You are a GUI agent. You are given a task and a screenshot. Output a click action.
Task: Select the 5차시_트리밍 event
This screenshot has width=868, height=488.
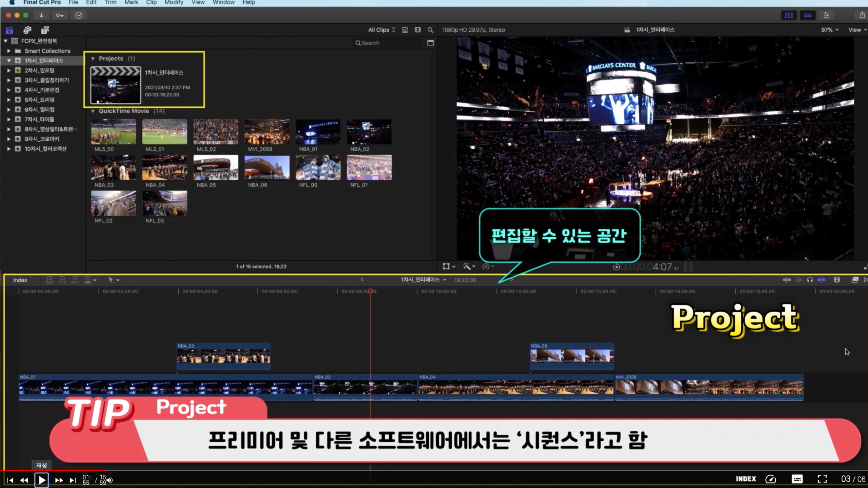coord(40,100)
